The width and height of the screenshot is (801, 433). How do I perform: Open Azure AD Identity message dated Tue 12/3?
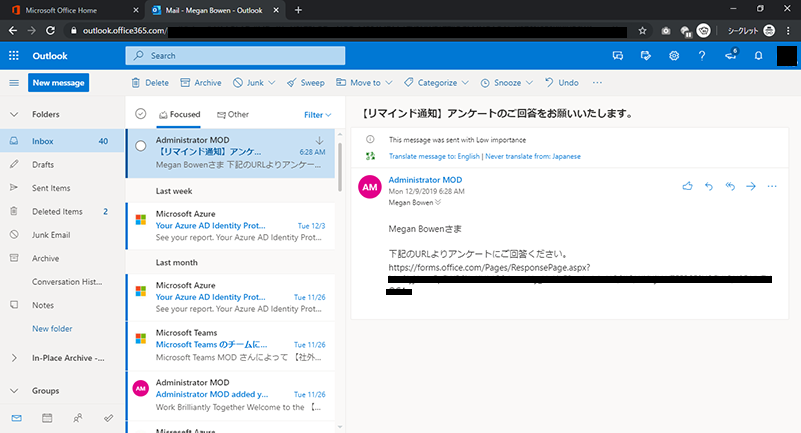pos(231,226)
